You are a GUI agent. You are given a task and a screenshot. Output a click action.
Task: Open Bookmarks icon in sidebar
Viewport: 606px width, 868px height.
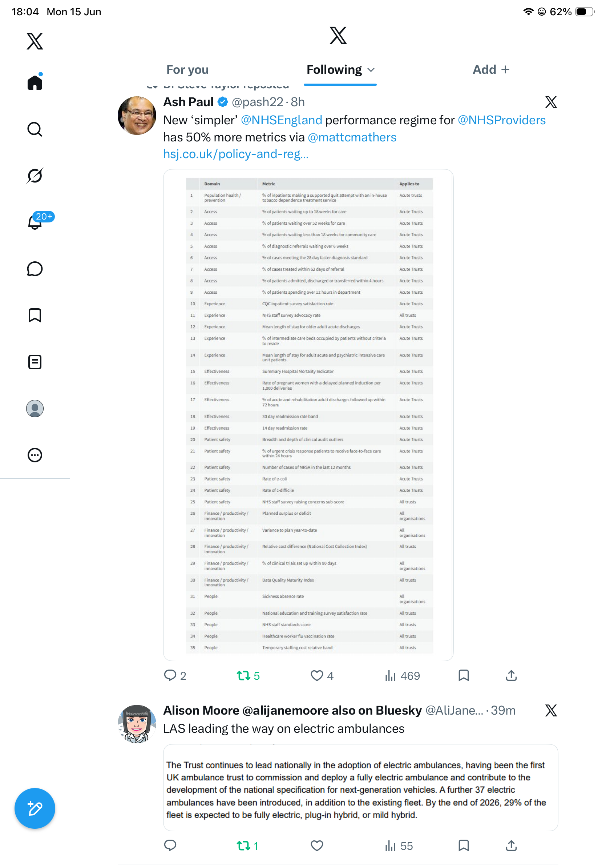(35, 315)
